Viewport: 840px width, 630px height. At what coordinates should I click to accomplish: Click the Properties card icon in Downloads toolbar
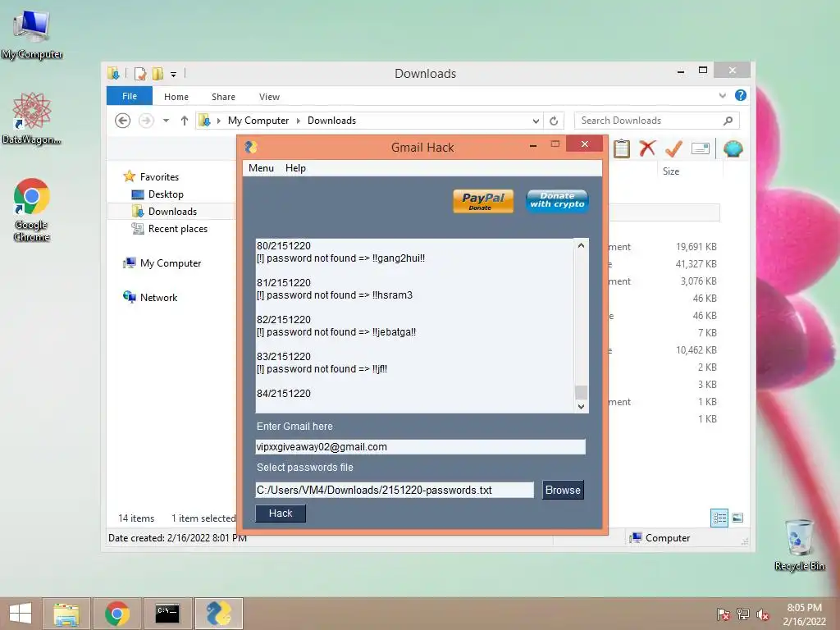(x=701, y=148)
